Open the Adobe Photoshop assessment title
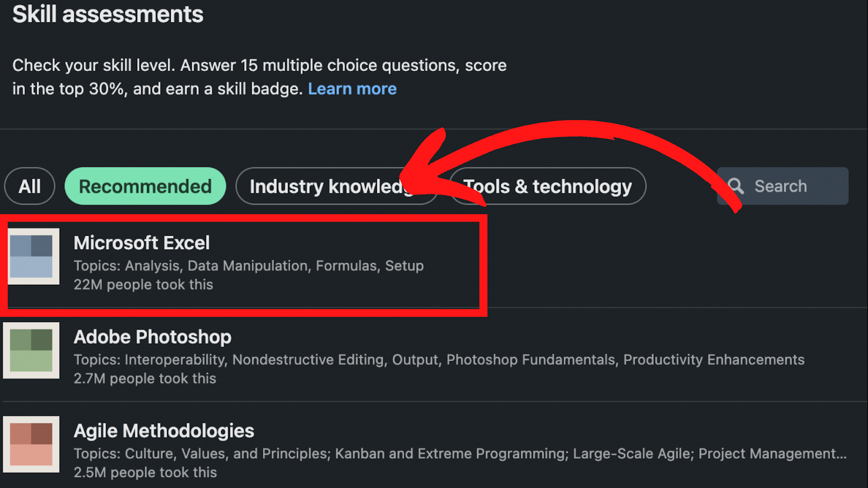 152,337
